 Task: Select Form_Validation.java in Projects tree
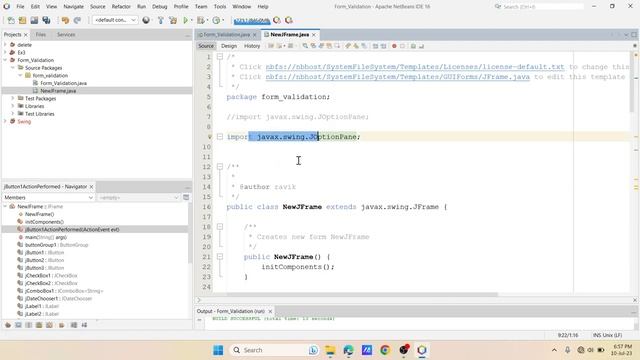pyautogui.click(x=64, y=83)
